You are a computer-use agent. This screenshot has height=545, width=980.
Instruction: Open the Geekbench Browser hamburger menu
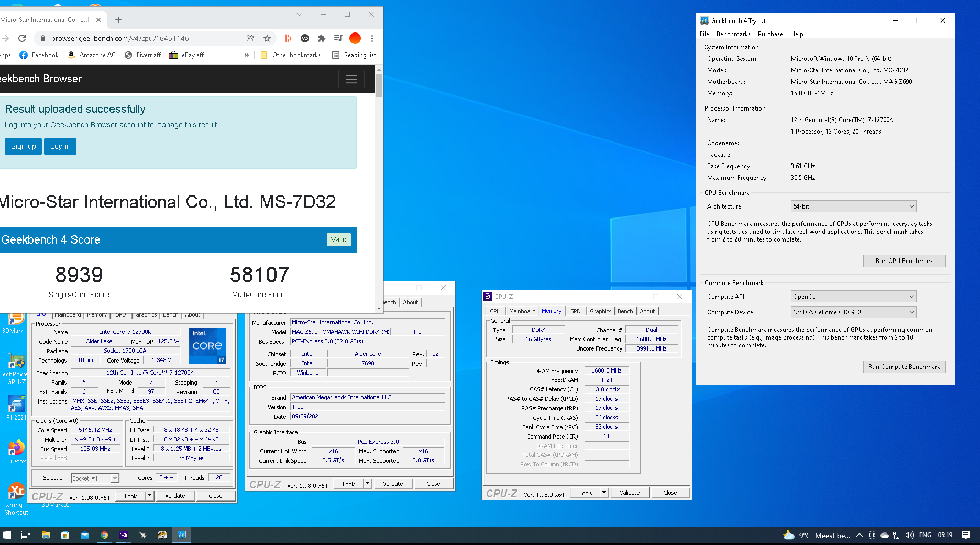[351, 79]
